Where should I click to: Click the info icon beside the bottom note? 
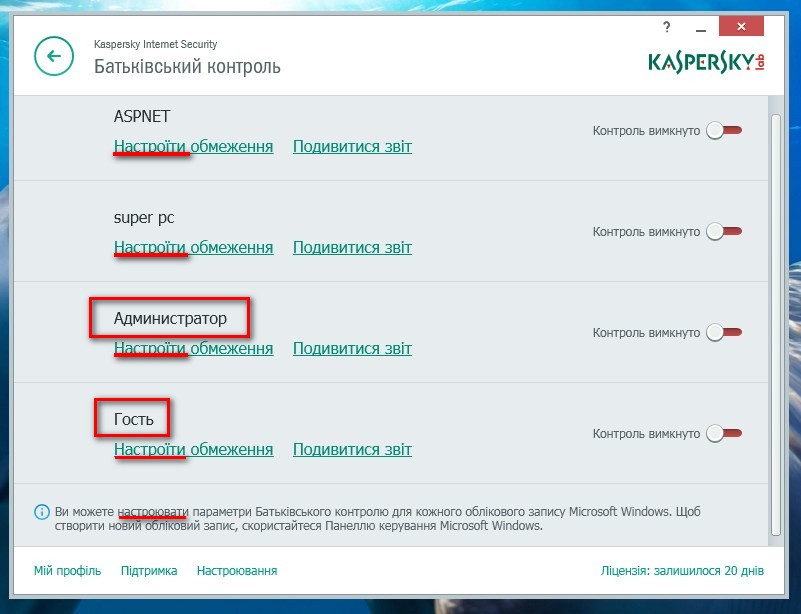pyautogui.click(x=42, y=512)
